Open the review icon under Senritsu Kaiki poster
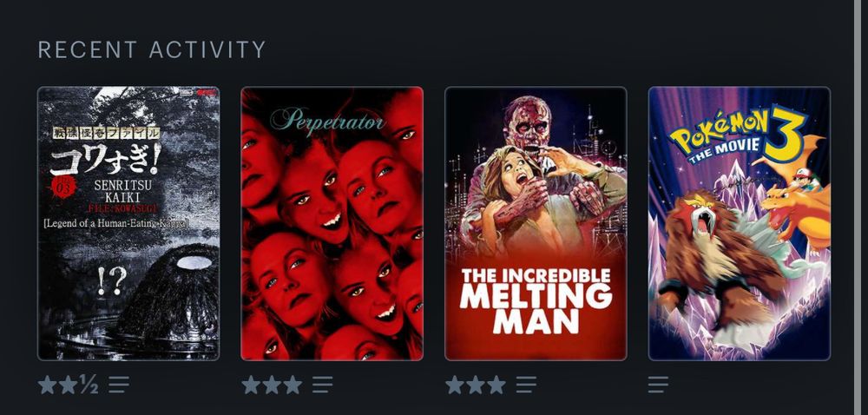868x415 pixels. pos(118,385)
